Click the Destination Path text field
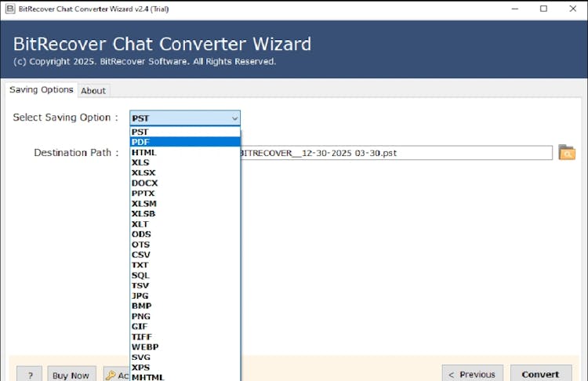588x381 pixels. (396, 153)
